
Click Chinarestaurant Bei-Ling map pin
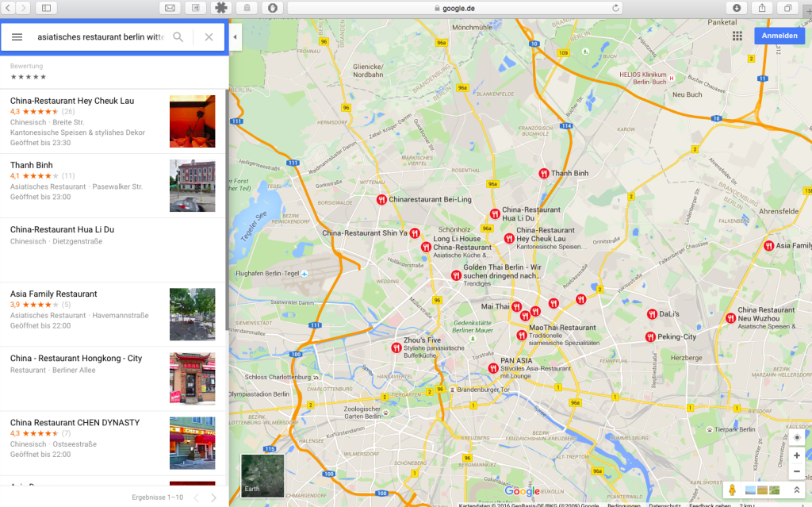[x=381, y=199]
